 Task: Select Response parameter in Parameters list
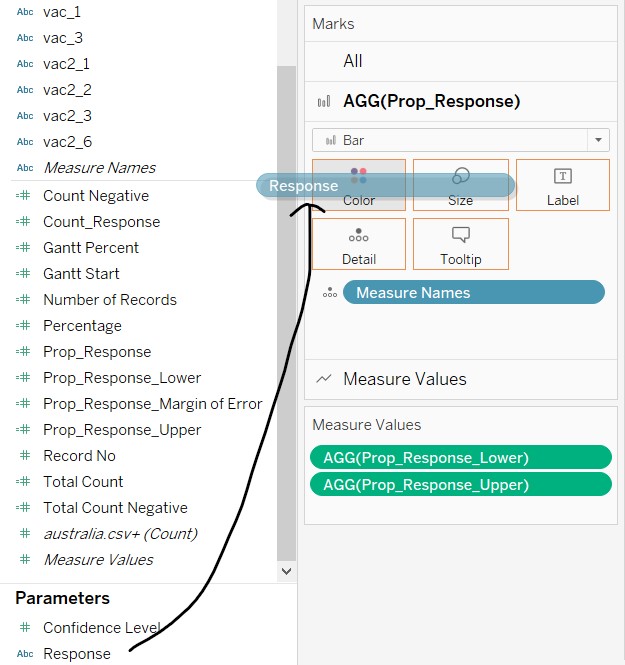click(x=77, y=654)
